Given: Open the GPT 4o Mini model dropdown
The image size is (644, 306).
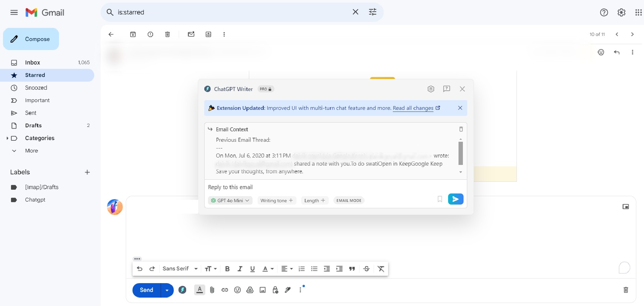Looking at the screenshot, I should tap(230, 201).
